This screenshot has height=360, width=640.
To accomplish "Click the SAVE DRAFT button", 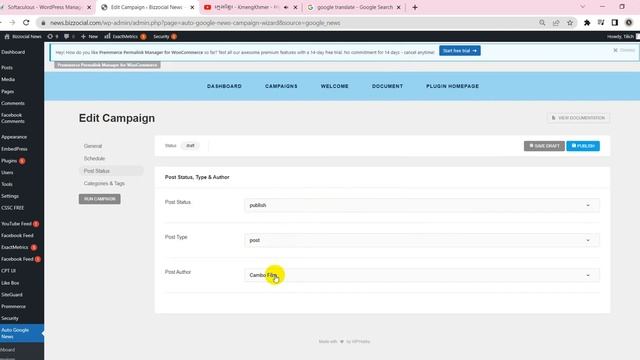I will coord(544,146).
